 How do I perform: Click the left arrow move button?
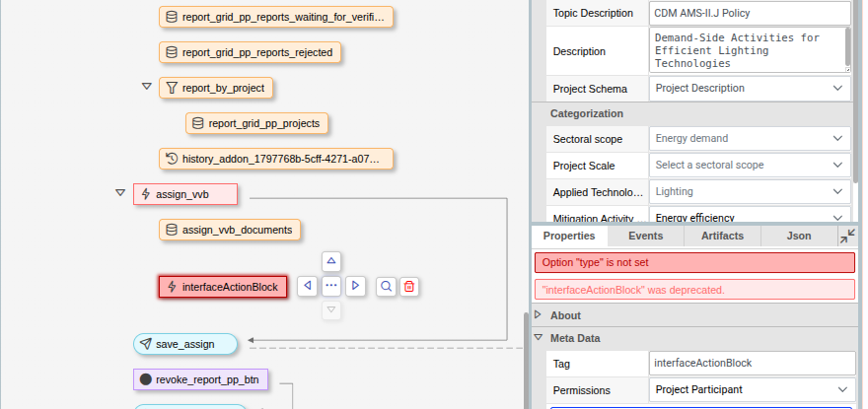click(x=307, y=286)
